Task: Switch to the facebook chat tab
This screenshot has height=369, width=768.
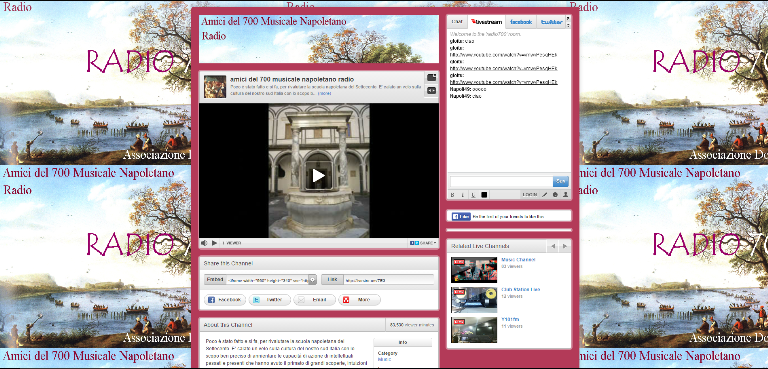Action: click(521, 22)
